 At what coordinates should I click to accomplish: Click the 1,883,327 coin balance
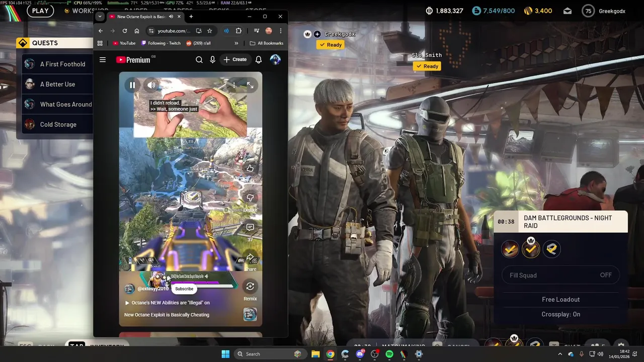pyautogui.click(x=444, y=11)
